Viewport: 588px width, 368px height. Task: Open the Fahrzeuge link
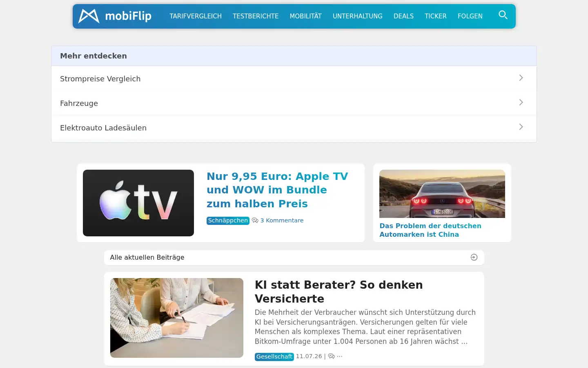(x=294, y=103)
